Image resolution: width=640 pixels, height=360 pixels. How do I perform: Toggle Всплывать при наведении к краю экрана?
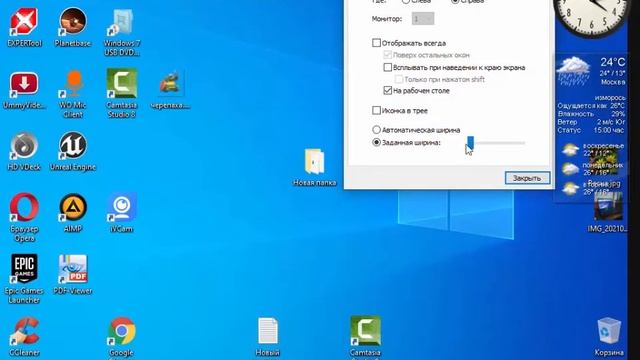click(388, 67)
